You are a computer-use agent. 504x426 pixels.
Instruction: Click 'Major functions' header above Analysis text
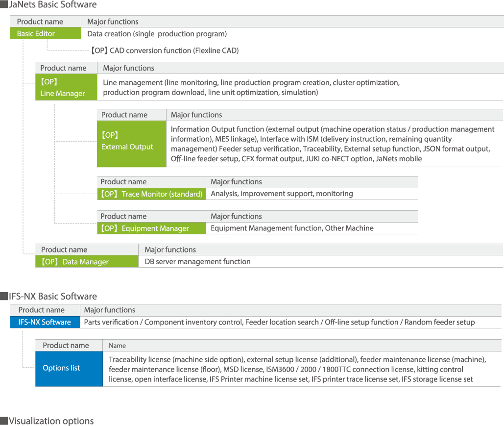(x=236, y=182)
